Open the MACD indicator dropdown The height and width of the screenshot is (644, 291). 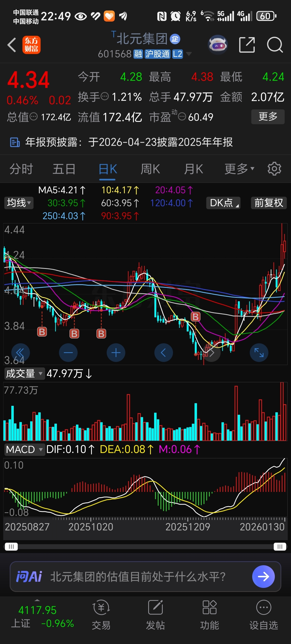[24, 450]
